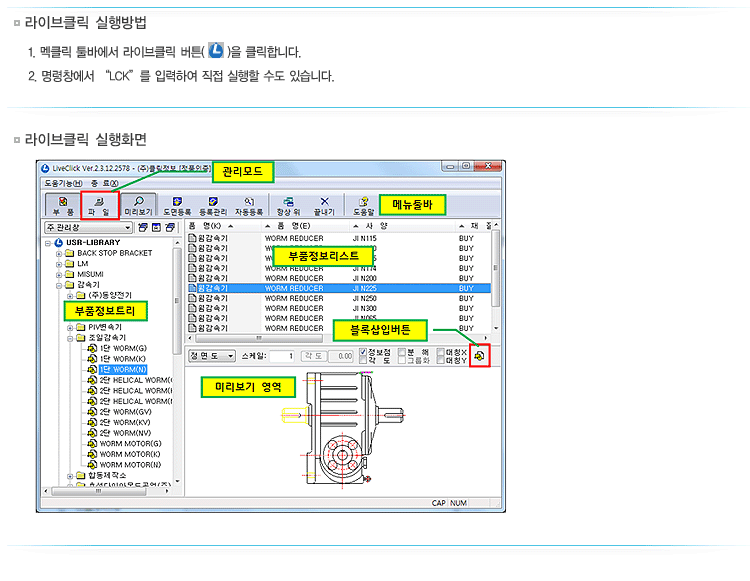Click the middle small icon above the tree
Viewport: 750px width, 581px height.
[156, 228]
